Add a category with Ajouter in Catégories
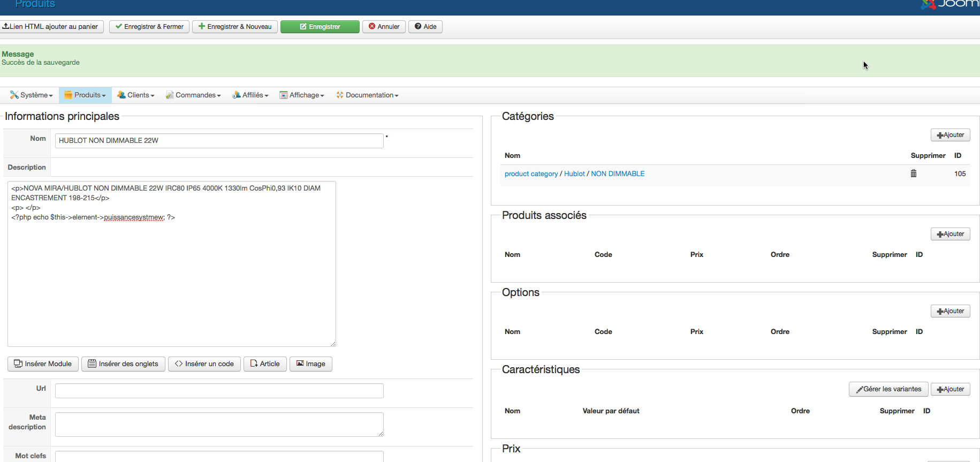Viewport: 980px width, 462px height. 951,135
